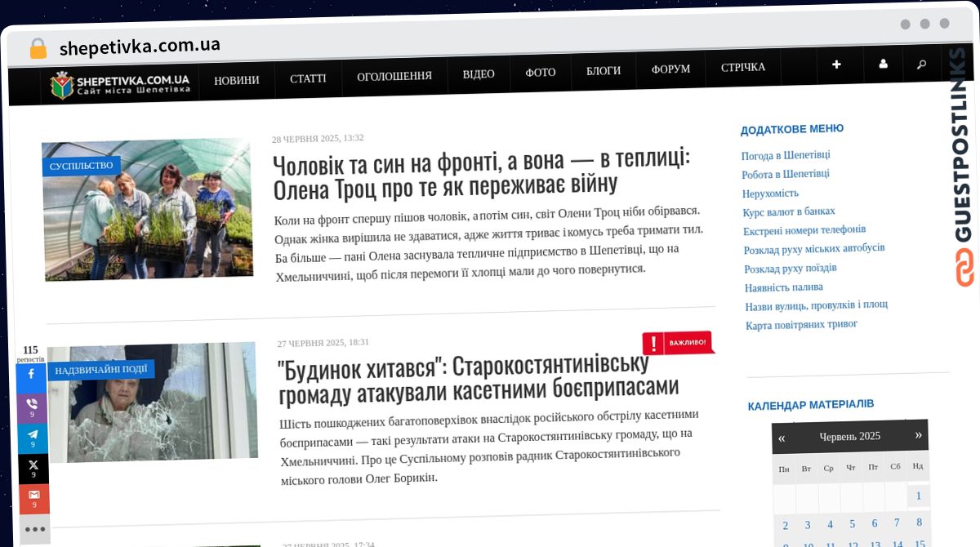Click the greenhouse article thumbnail
This screenshot has height=547, width=980.
coord(148,209)
